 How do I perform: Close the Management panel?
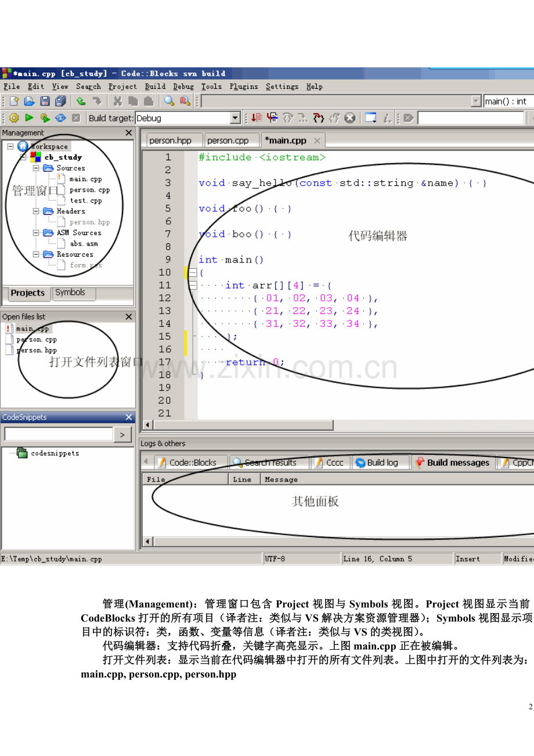pos(129,133)
